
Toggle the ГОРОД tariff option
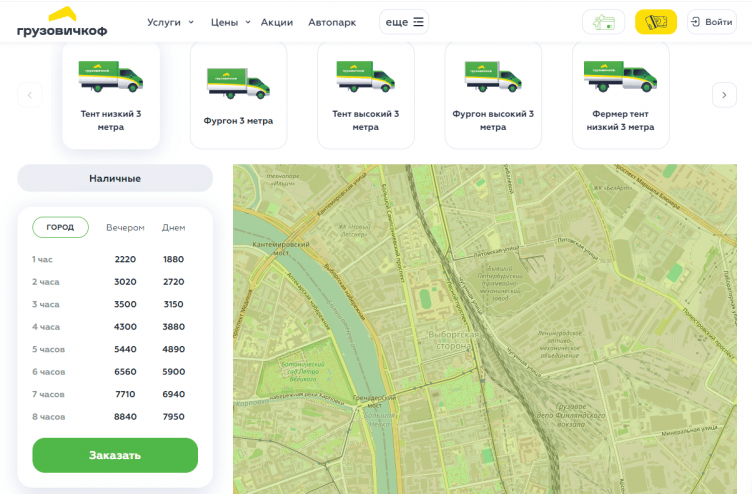(x=60, y=227)
